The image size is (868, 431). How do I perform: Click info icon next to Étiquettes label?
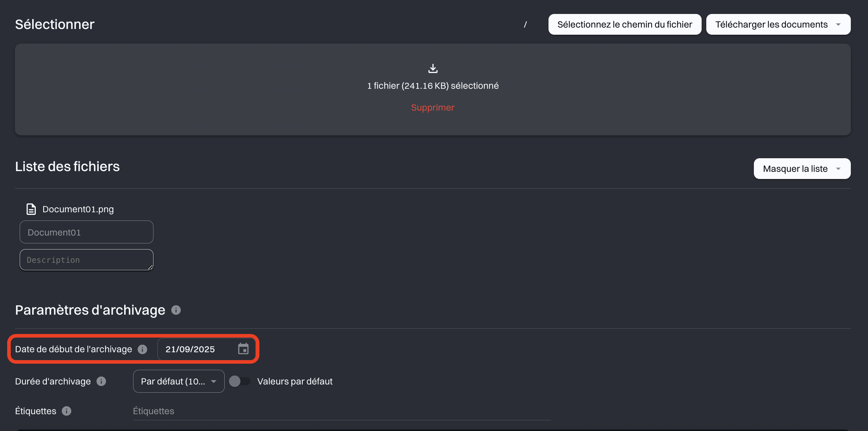67,411
